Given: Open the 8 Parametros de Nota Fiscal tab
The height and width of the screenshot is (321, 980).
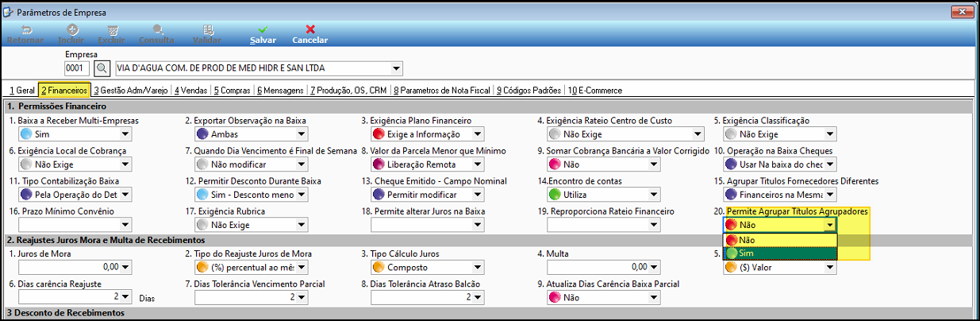Looking at the screenshot, I should click(x=443, y=91).
